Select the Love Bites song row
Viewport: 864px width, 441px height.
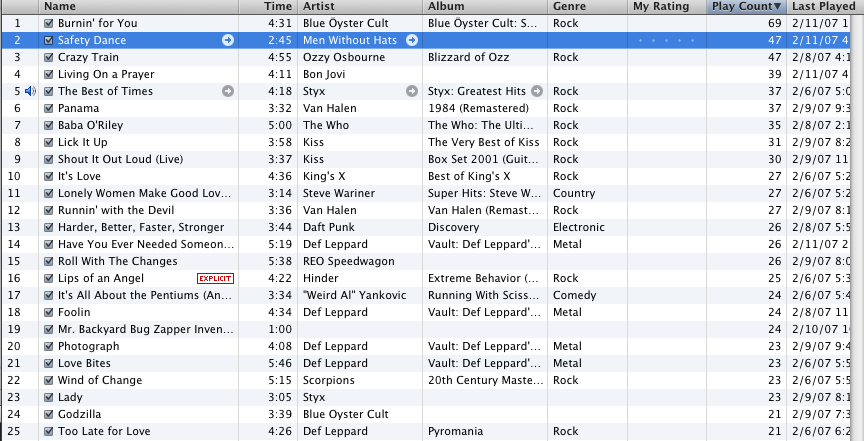click(x=425, y=363)
